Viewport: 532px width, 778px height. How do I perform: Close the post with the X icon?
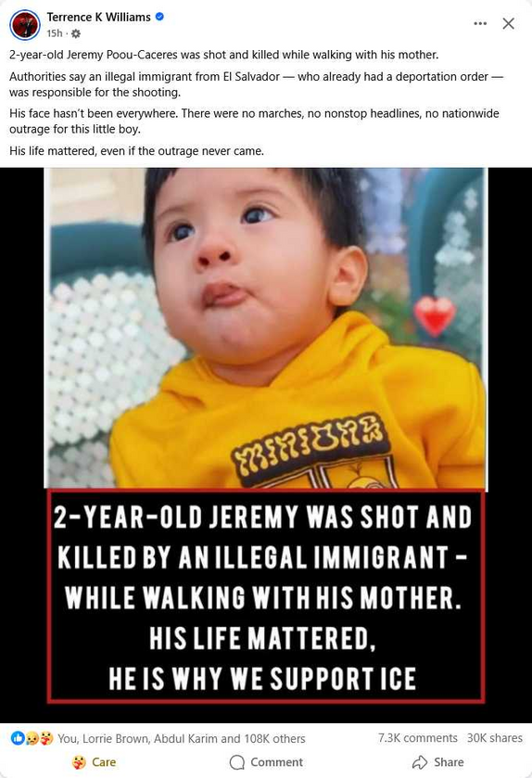508,23
